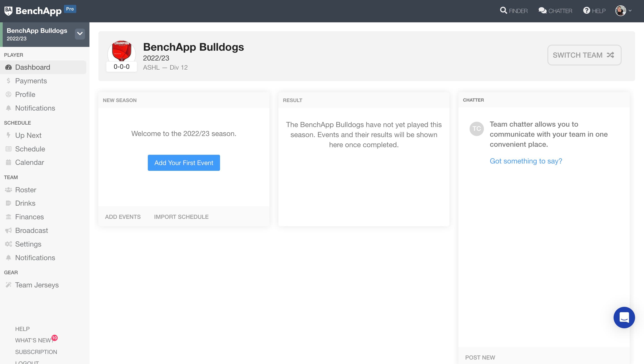This screenshot has height=364, width=644.
Task: Open the Calendar menu item
Action: tap(30, 163)
